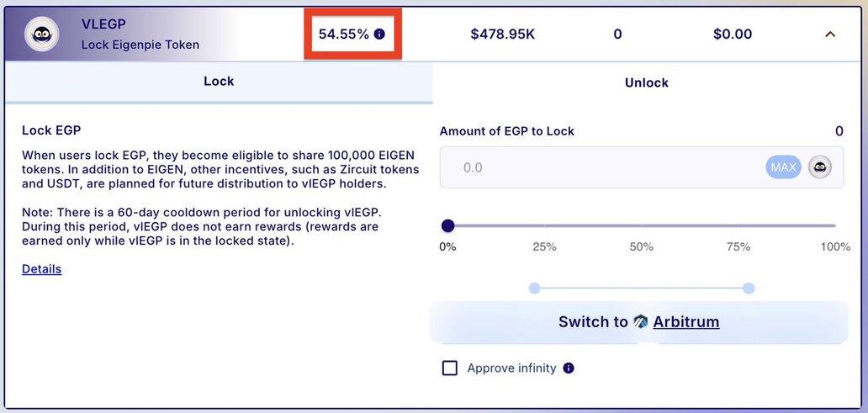Image resolution: width=868 pixels, height=413 pixels.
Task: Click the VLEGP token logo icon
Action: pos(41,34)
